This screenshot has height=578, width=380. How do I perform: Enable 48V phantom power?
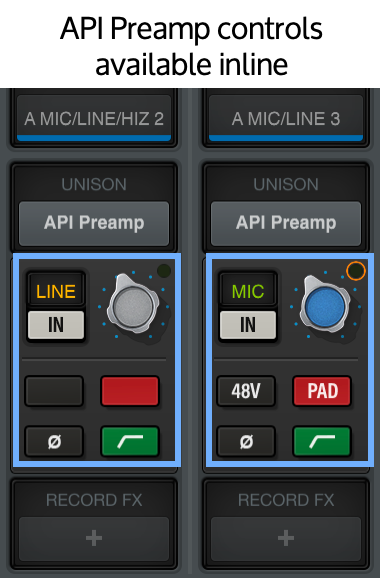246,391
